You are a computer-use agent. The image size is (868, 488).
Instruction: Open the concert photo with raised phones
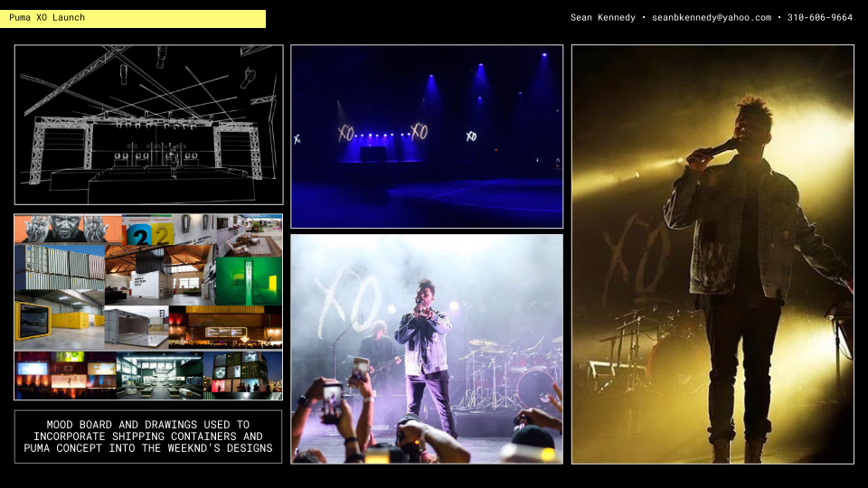click(x=427, y=349)
